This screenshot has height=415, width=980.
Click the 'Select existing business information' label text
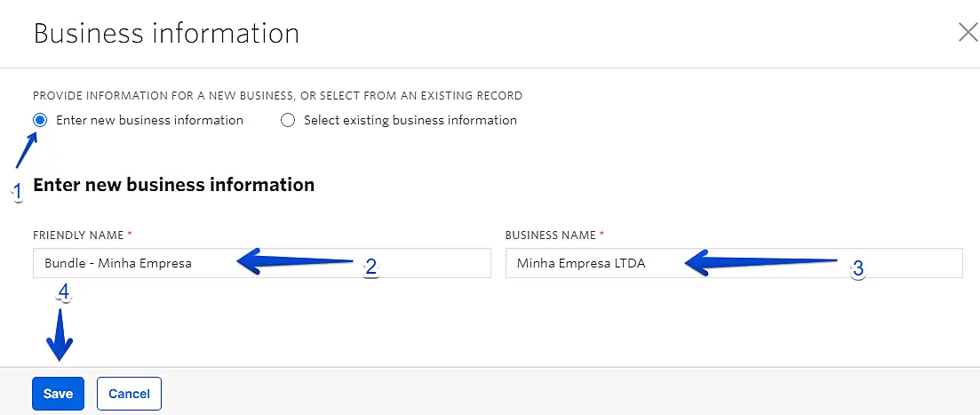click(410, 120)
